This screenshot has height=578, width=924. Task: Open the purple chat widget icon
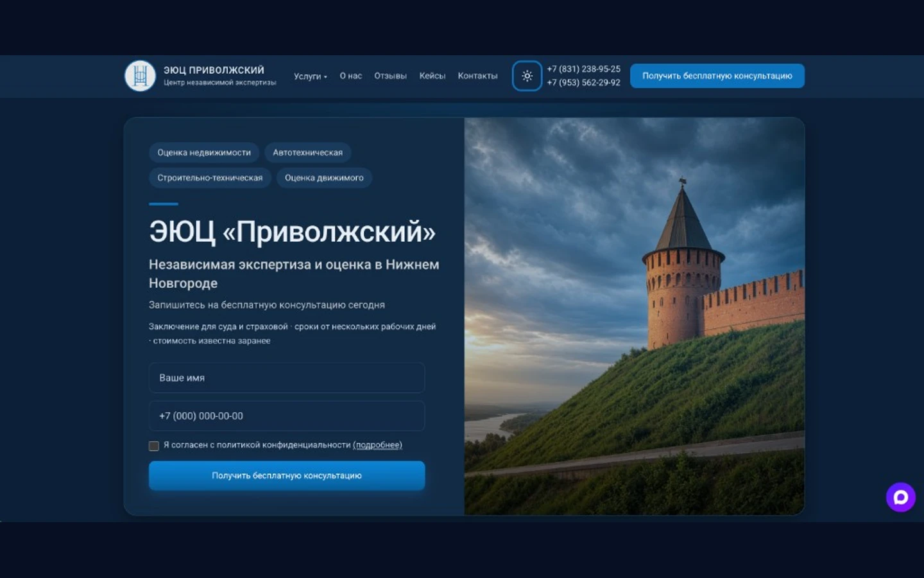pos(901,497)
